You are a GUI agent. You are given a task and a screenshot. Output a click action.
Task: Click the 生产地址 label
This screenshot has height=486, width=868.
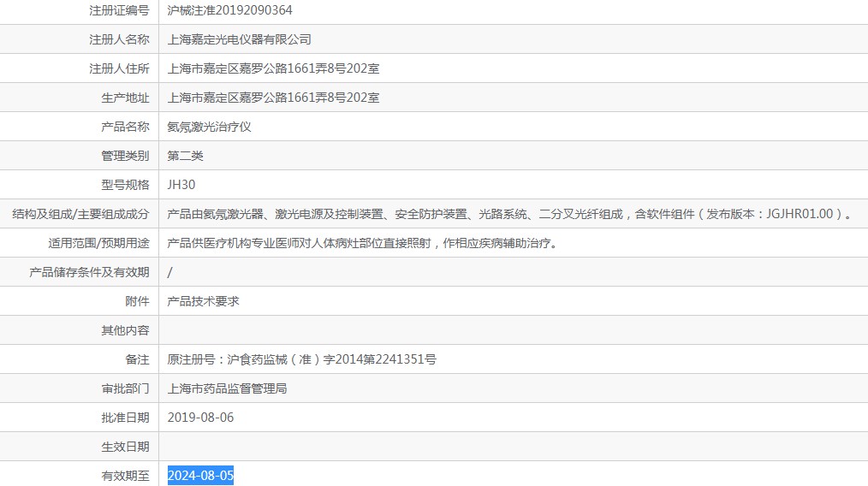tap(125, 98)
